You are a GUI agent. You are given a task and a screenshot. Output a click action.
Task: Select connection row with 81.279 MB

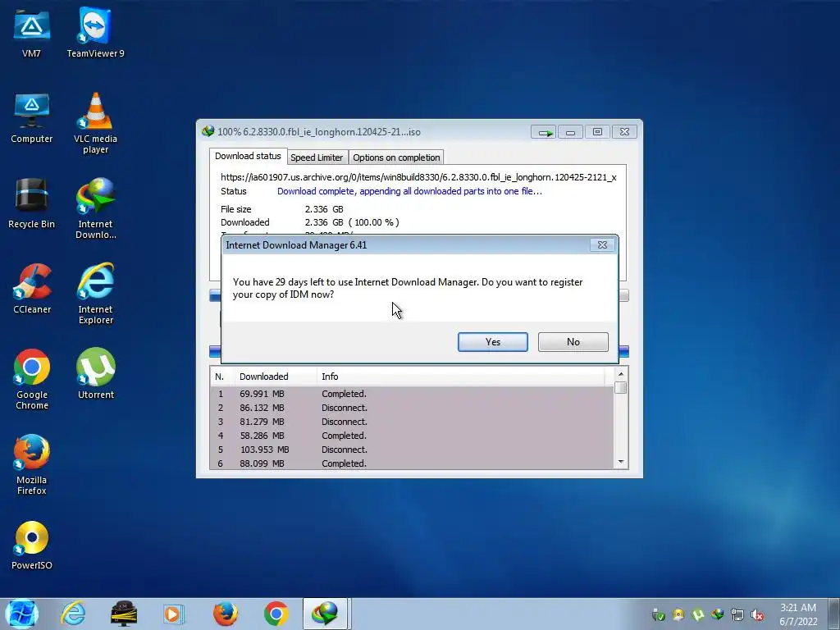[x=412, y=422]
